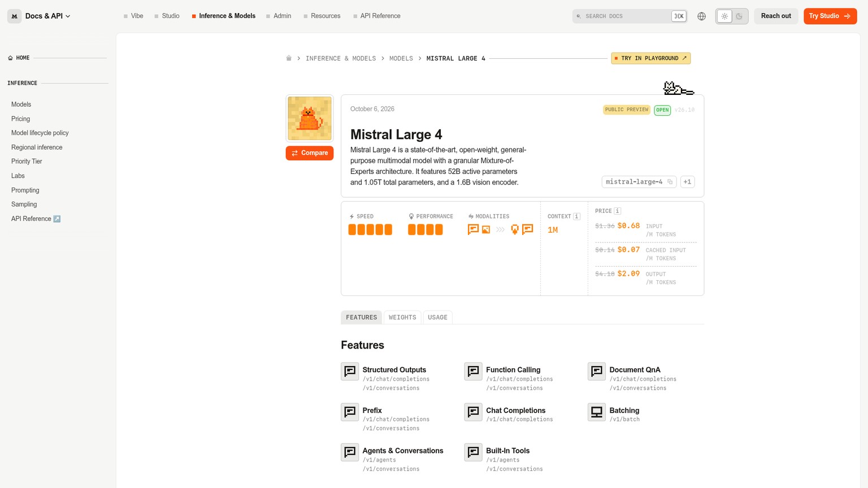This screenshot has height=488, width=868.
Task: Click the Compare button
Action: 310,153
